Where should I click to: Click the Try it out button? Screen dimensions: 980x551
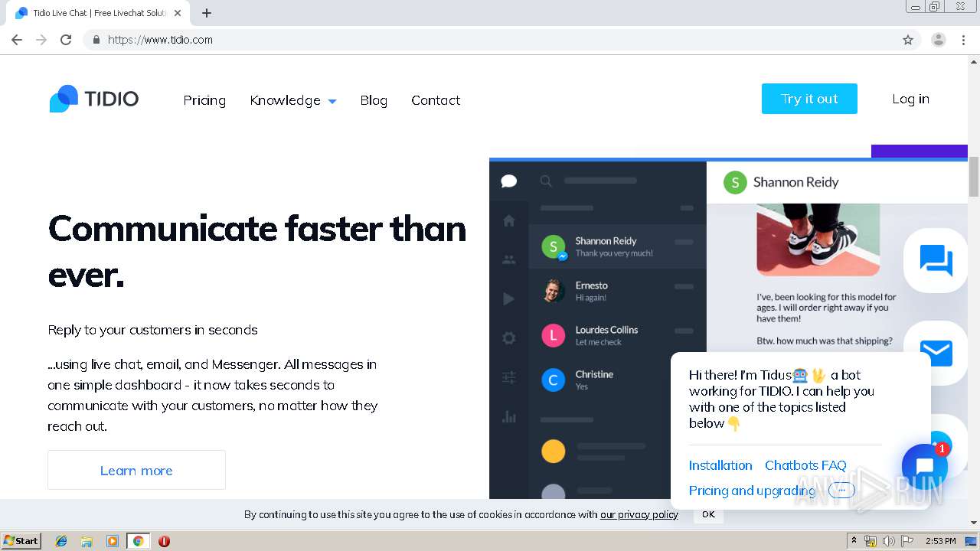click(x=809, y=99)
